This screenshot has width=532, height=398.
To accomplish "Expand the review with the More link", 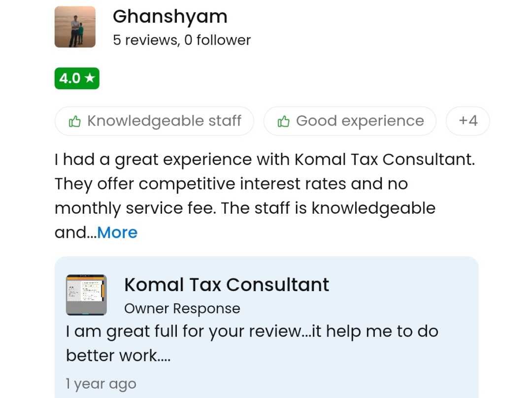I will pos(117,232).
